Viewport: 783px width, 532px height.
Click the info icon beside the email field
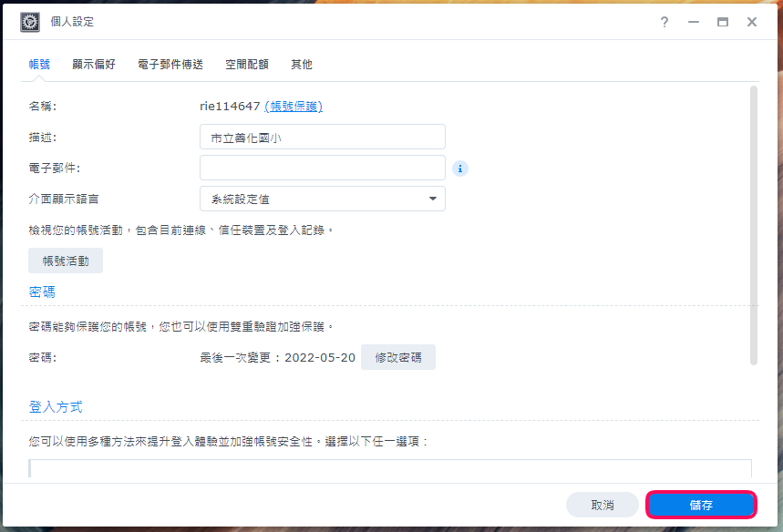[460, 169]
